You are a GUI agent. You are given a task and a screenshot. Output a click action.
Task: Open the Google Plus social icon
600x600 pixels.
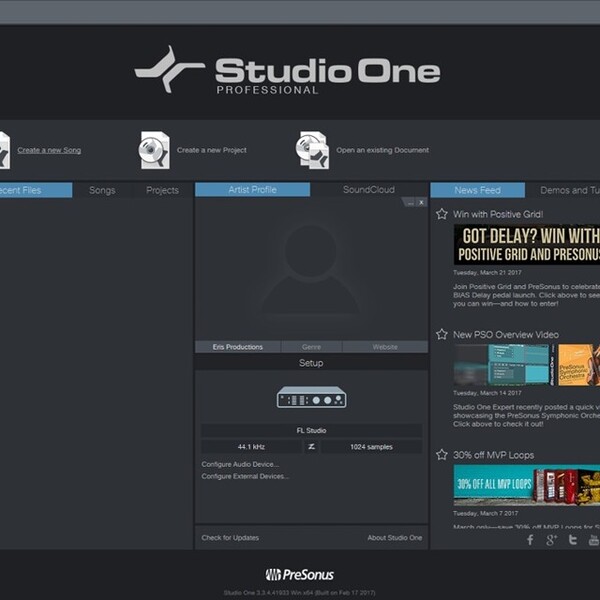pyautogui.click(x=551, y=540)
